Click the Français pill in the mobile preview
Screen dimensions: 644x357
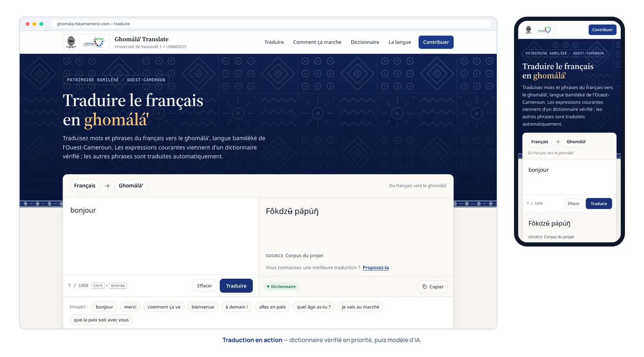pyautogui.click(x=539, y=142)
